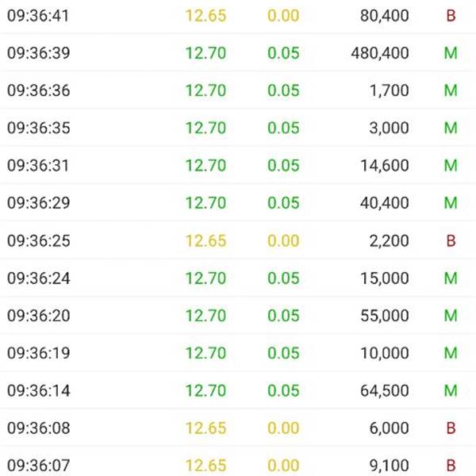Click the M marker beside 3,000
This screenshot has width=476, height=476.
451,128
